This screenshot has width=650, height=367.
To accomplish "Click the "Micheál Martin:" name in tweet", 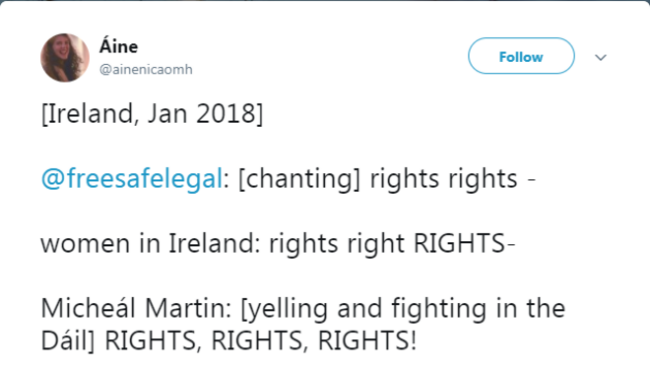I will click(136, 309).
